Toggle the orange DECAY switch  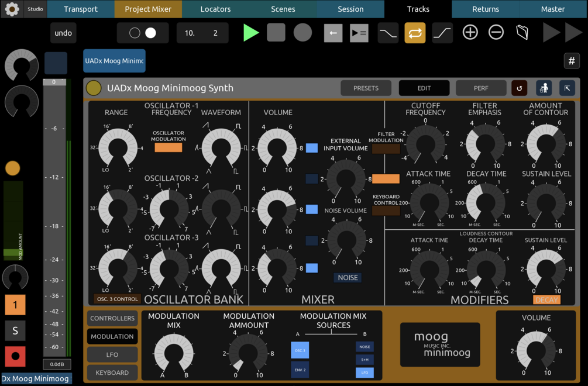coord(546,300)
